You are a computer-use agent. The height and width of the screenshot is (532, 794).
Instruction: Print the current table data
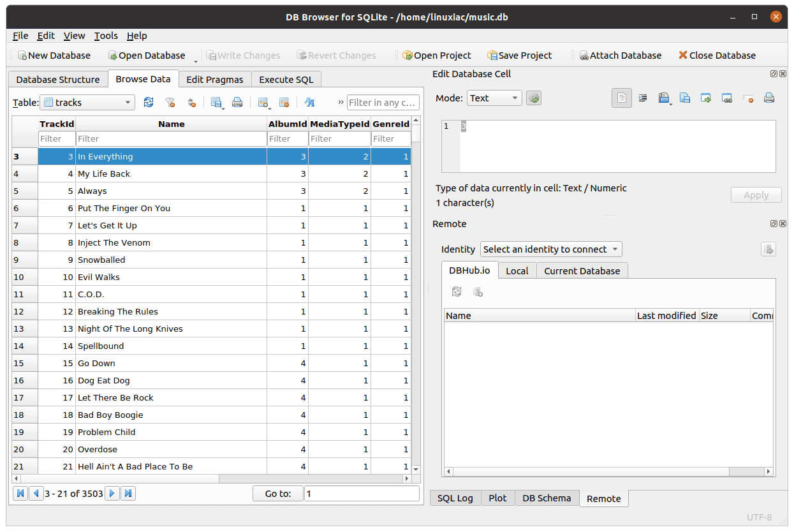click(237, 102)
